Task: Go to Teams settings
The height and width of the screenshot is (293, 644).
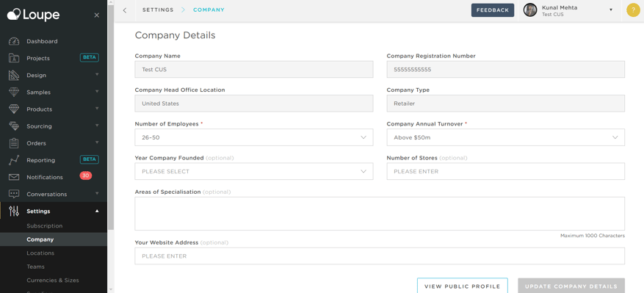Action: [x=36, y=267]
